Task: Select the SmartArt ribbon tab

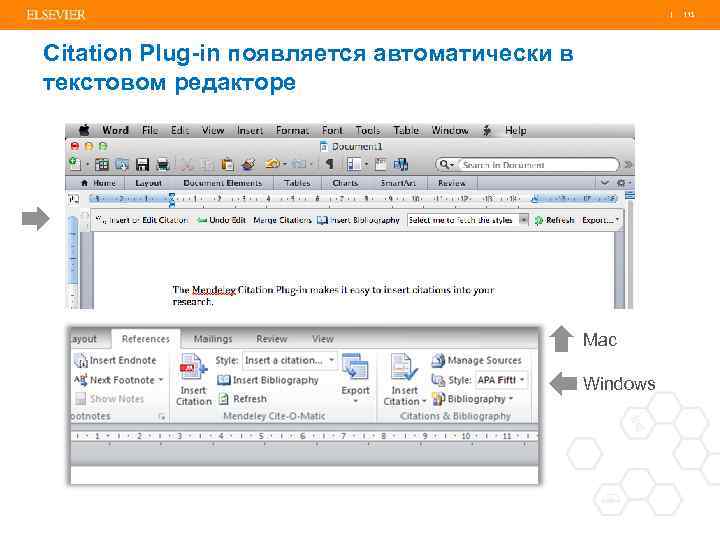Action: tap(398, 183)
